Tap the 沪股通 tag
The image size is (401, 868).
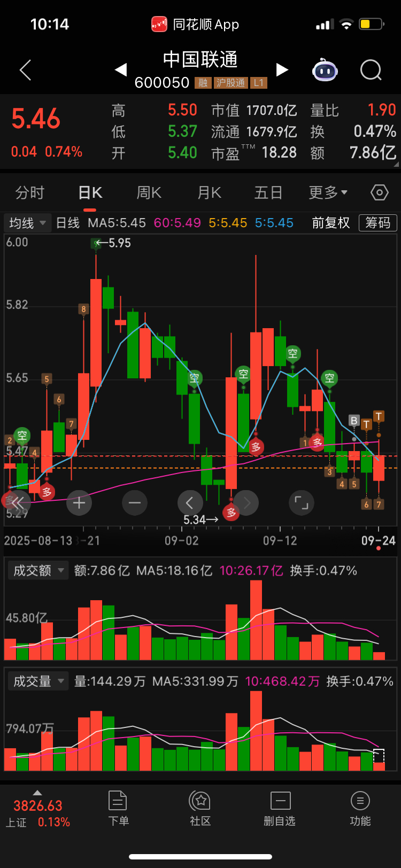(x=231, y=83)
